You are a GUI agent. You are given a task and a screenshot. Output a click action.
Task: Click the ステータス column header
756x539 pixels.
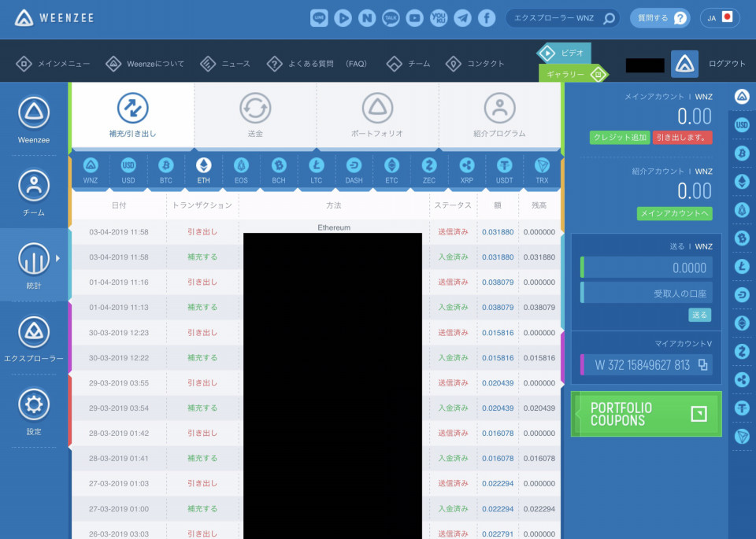coord(453,205)
